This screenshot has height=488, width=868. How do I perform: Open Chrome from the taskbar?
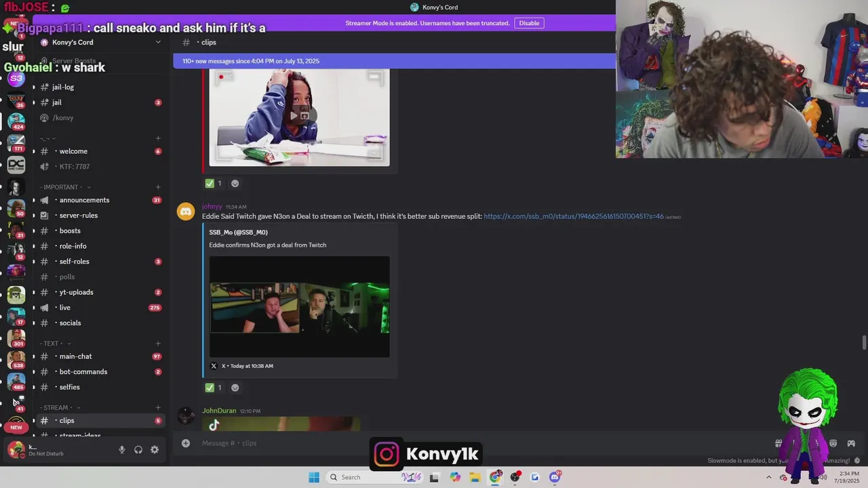point(496,477)
